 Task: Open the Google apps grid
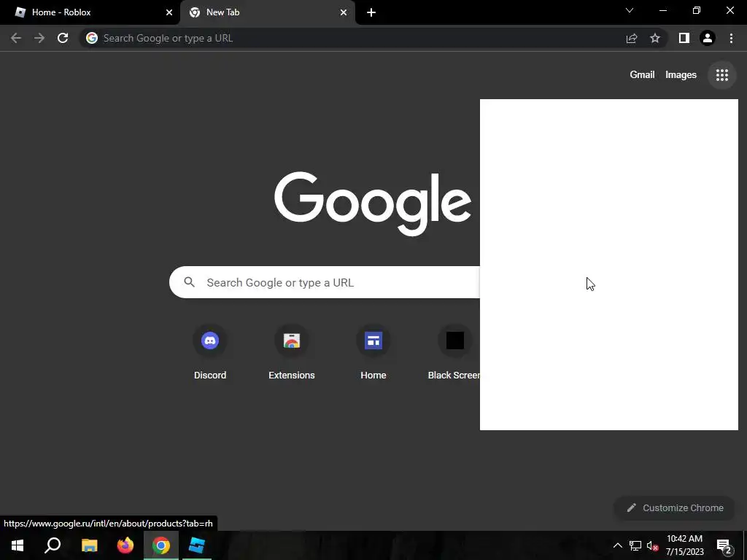721,75
